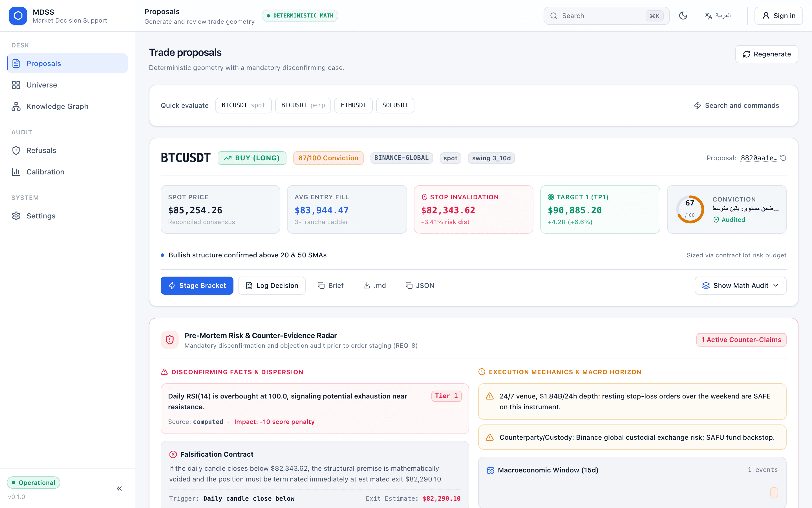Focus the Search input field

pos(606,16)
